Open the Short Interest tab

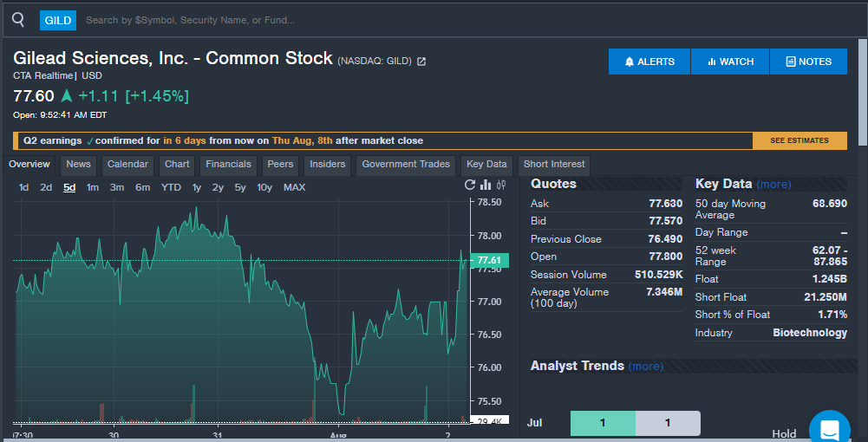point(554,165)
